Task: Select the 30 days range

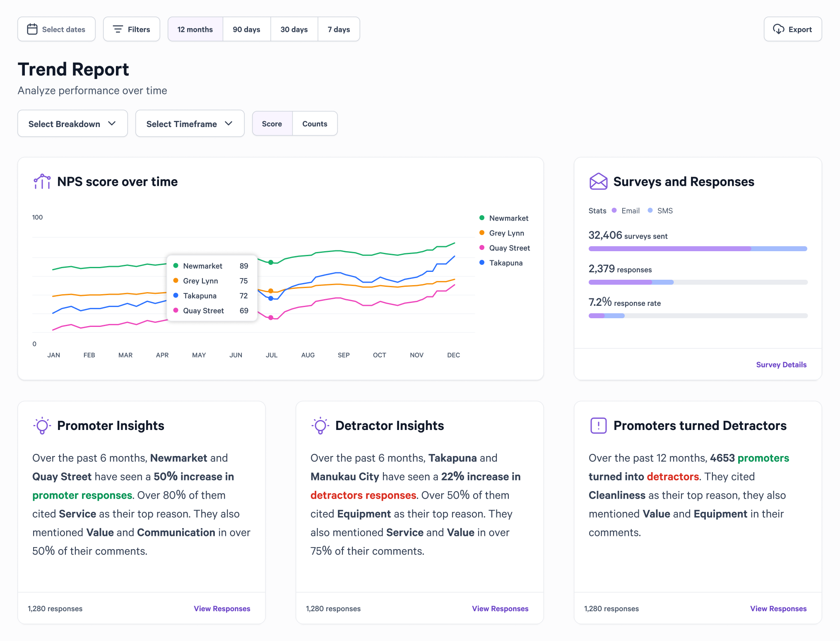Action: click(x=294, y=29)
